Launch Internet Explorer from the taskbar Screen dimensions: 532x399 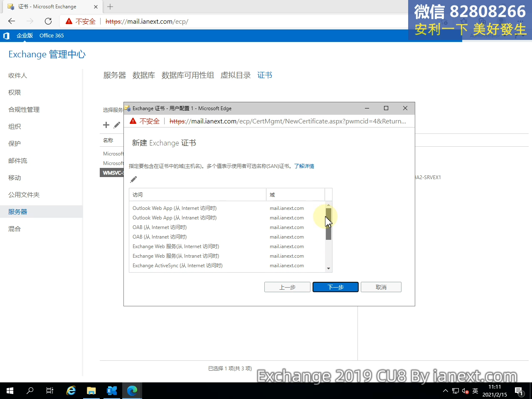71,391
